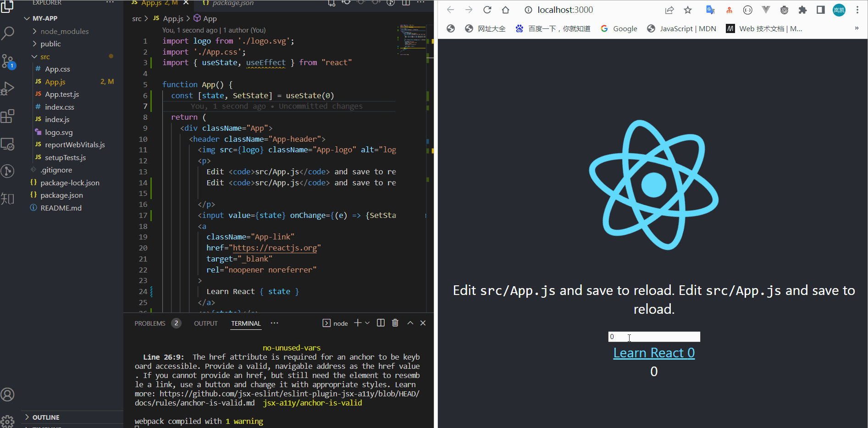Click the input field showing 0 on the page
The width and height of the screenshot is (868, 428).
(653, 336)
